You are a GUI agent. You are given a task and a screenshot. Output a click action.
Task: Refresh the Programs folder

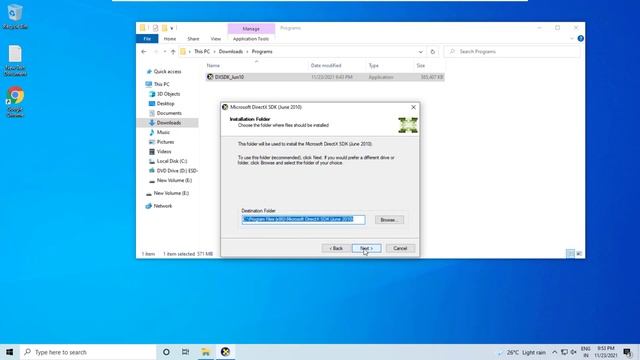(433, 52)
